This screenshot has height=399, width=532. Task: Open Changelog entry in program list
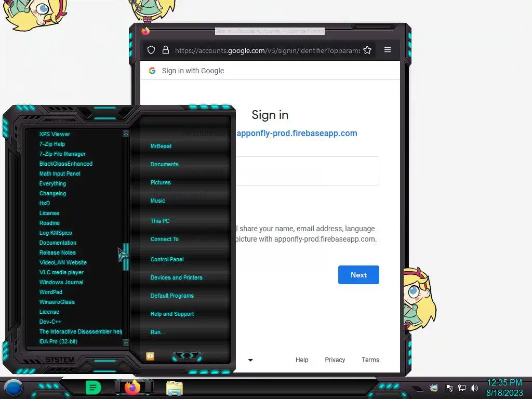pos(52,193)
